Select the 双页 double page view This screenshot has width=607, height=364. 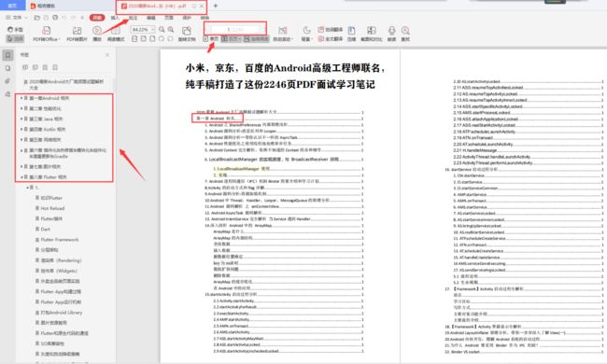coord(232,38)
